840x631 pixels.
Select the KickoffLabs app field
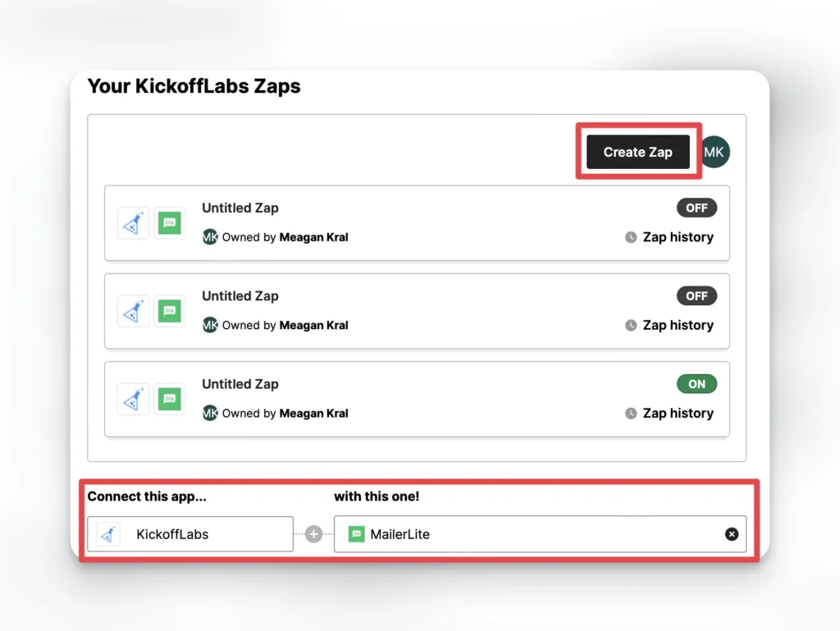click(x=190, y=534)
